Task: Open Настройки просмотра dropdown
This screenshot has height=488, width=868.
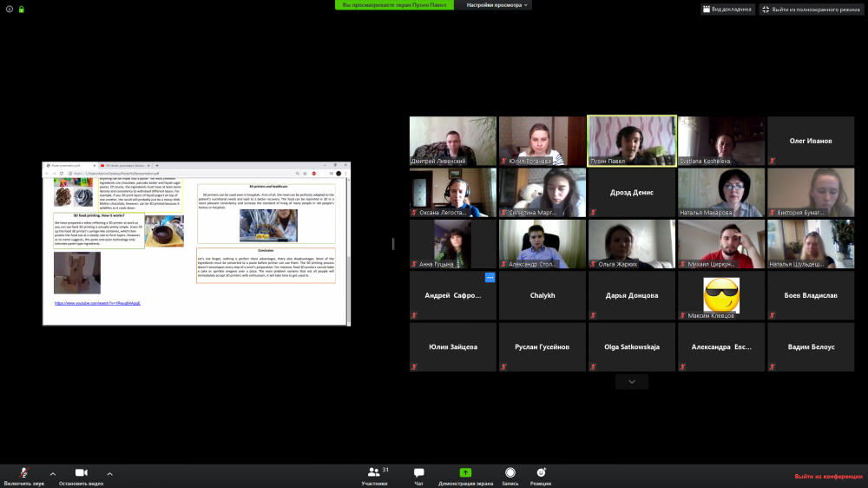Action: [x=498, y=5]
